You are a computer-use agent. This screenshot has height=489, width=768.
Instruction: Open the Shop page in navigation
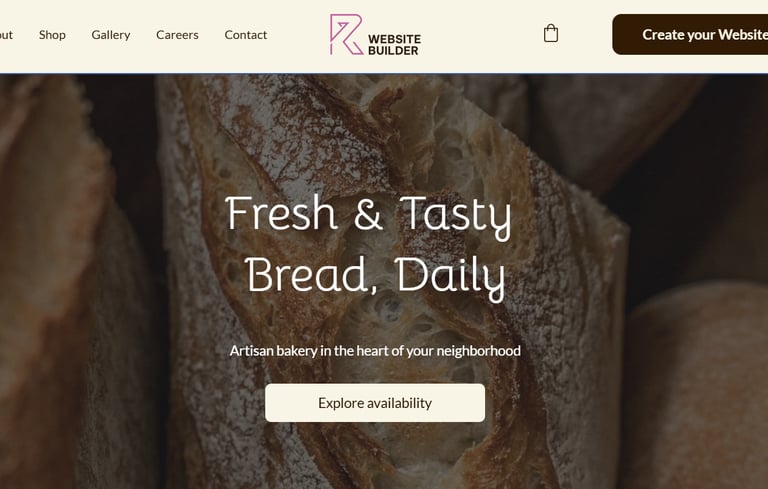(x=52, y=35)
